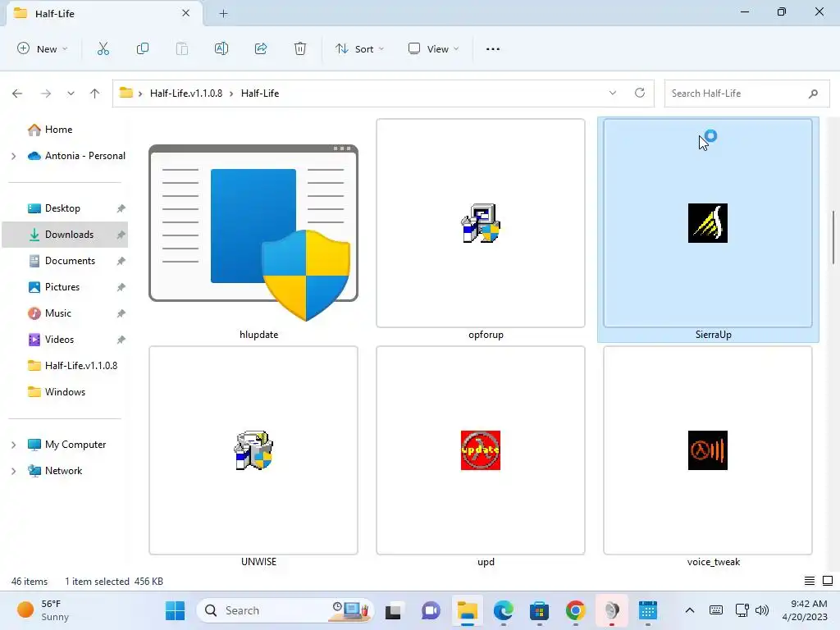Add a new File Explorer tab

(223, 13)
